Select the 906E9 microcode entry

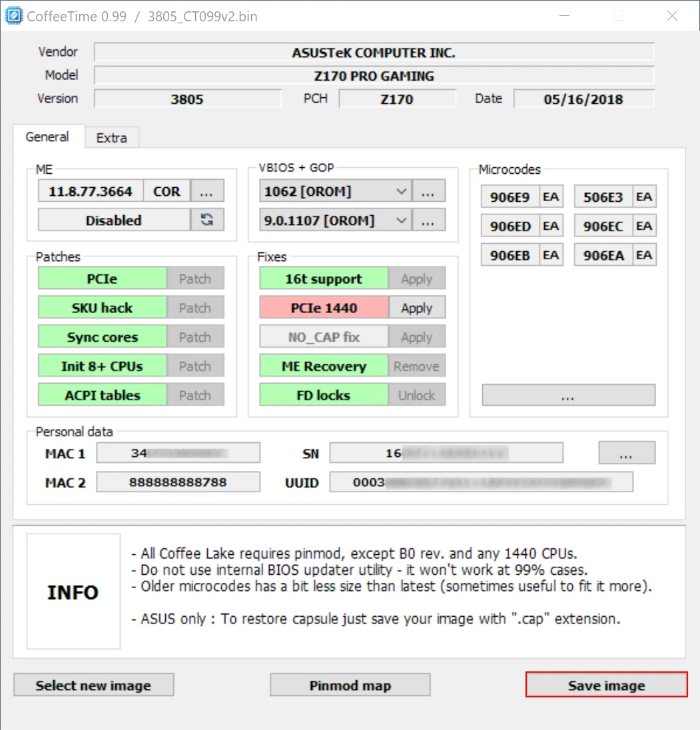pyautogui.click(x=510, y=197)
